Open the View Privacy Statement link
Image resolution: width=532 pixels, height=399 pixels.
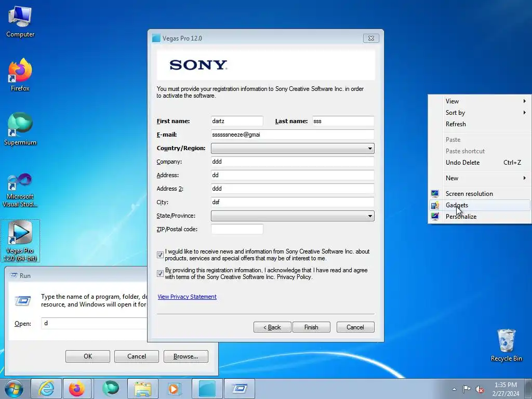(x=187, y=297)
